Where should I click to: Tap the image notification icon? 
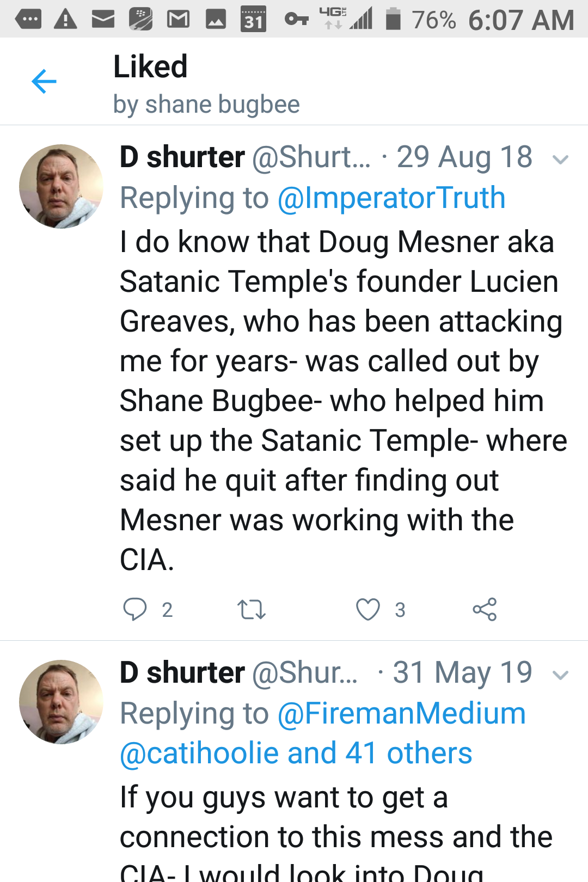pos(216,20)
